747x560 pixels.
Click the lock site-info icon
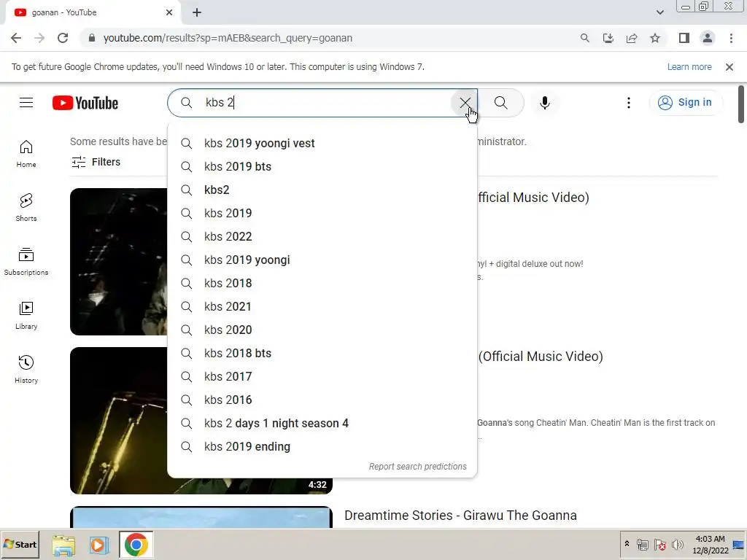92,38
